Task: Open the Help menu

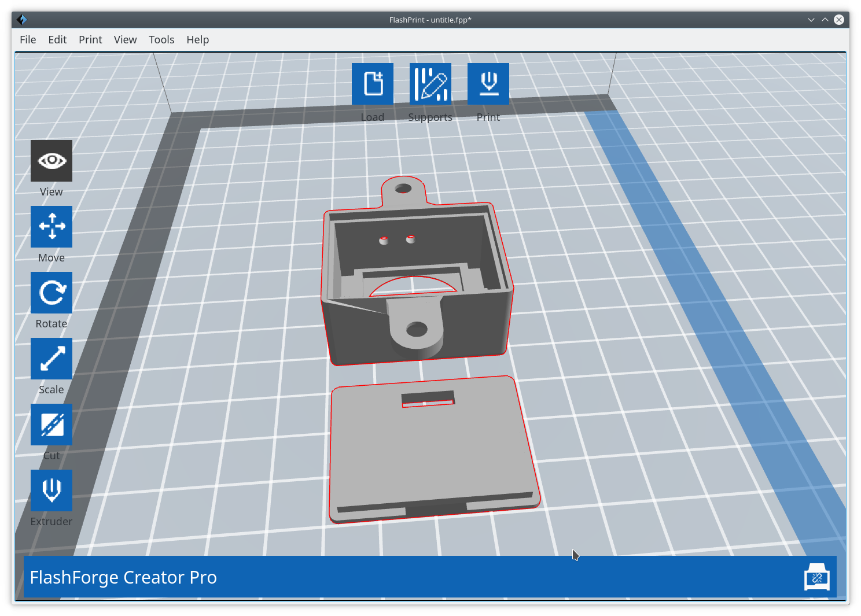Action: click(197, 40)
